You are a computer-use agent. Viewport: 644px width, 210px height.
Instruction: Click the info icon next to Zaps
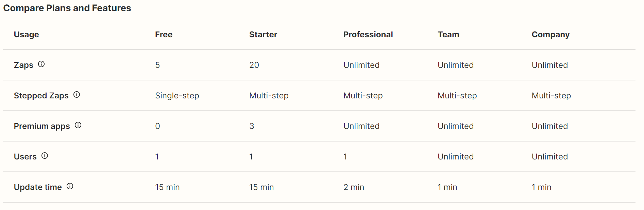[41, 64]
